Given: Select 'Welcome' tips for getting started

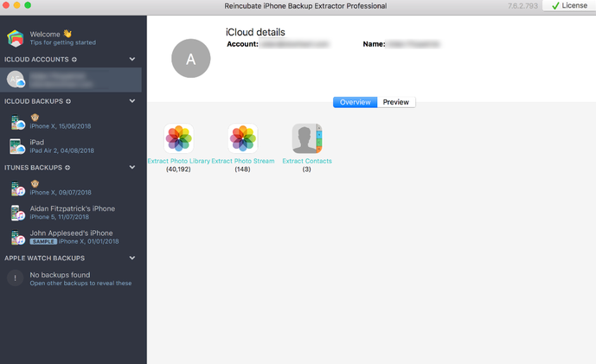Looking at the screenshot, I should tap(63, 38).
